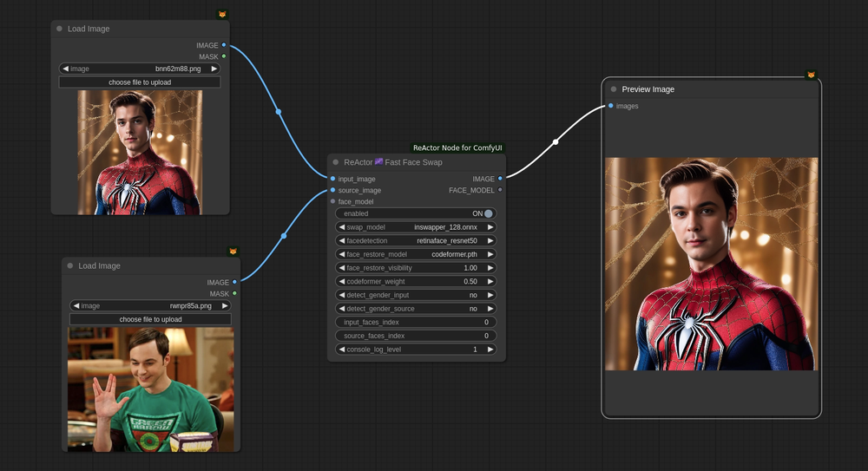Choose a file to upload in the top Load Image node (bnn62m88.png)

pyautogui.click(x=140, y=82)
